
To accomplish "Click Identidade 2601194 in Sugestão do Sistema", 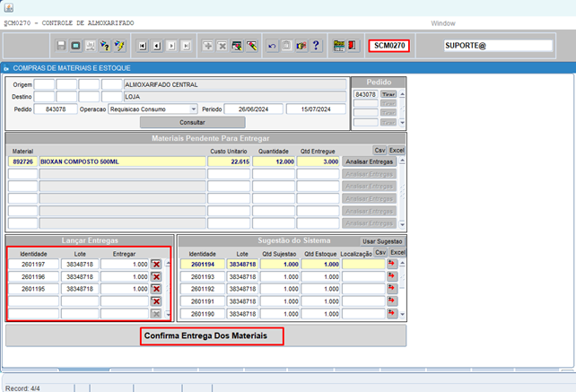I will tap(203, 264).
